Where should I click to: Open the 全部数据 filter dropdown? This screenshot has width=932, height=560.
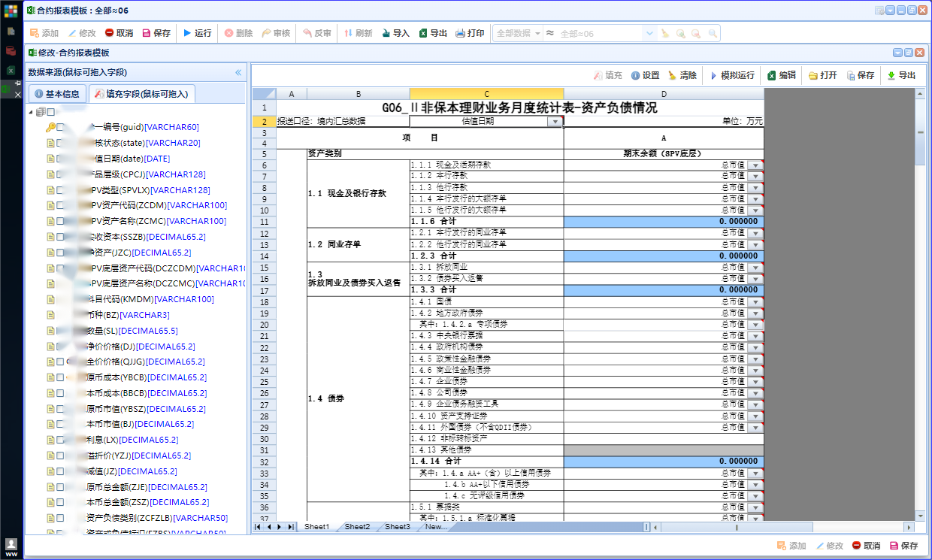(538, 34)
